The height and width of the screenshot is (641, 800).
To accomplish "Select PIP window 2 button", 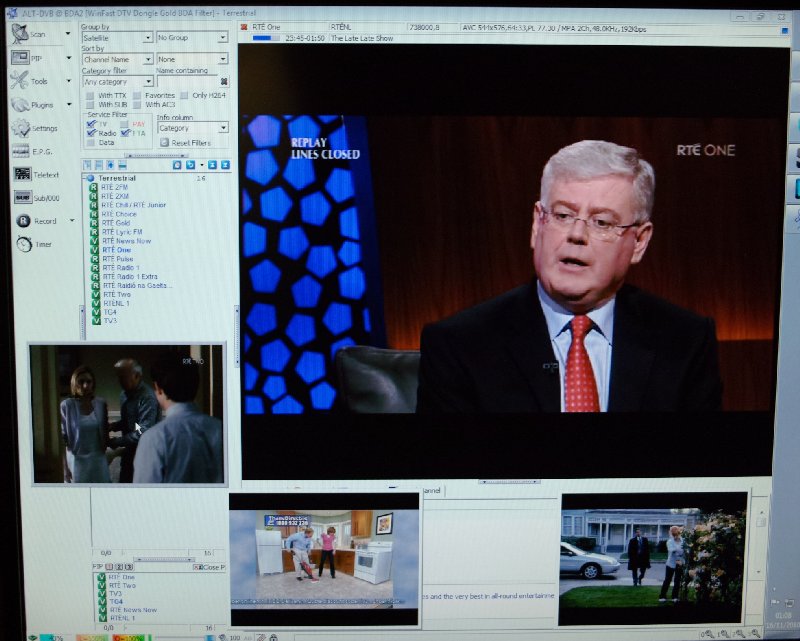I will click(x=119, y=567).
